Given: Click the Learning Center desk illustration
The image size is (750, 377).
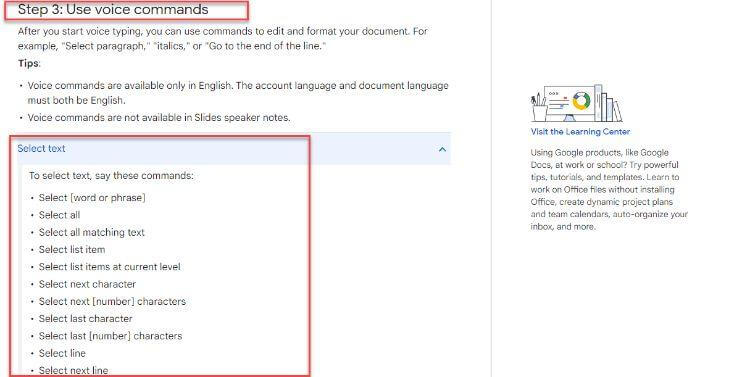Looking at the screenshot, I should pos(577,103).
